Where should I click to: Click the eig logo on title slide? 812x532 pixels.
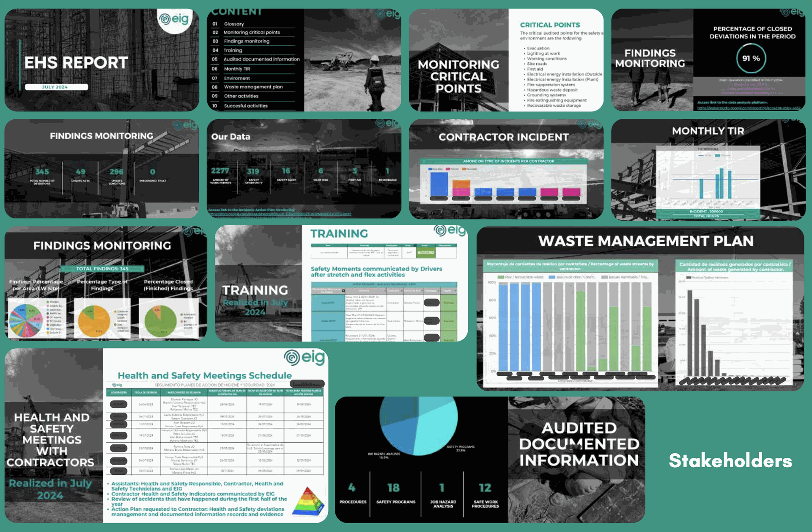(x=174, y=19)
